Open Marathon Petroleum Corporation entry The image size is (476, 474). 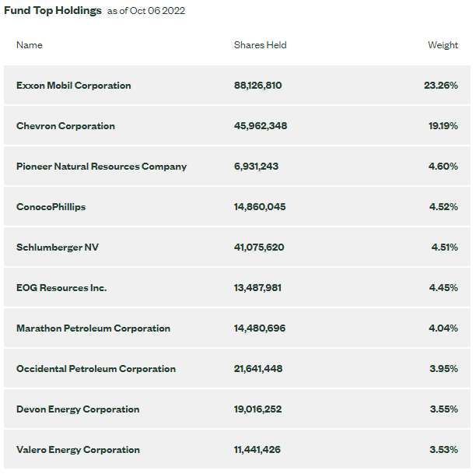coord(93,328)
